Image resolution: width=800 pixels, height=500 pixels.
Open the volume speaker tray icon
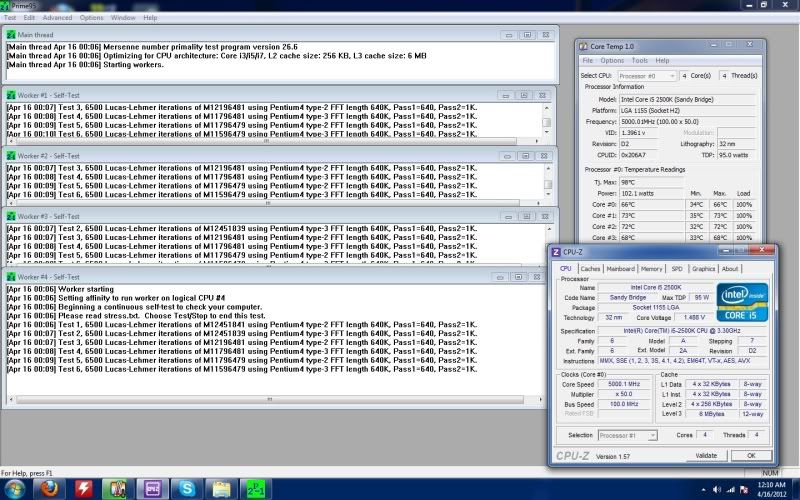(717, 490)
